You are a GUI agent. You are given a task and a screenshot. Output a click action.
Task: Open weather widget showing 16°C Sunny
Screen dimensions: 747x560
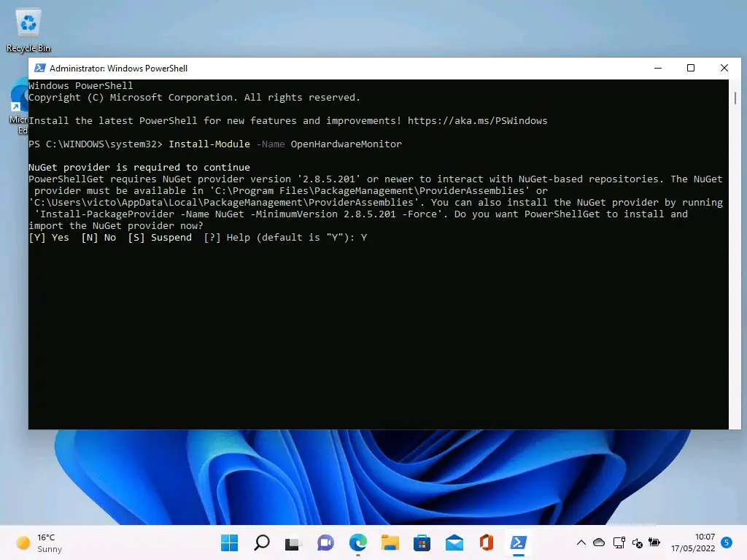tap(40, 543)
